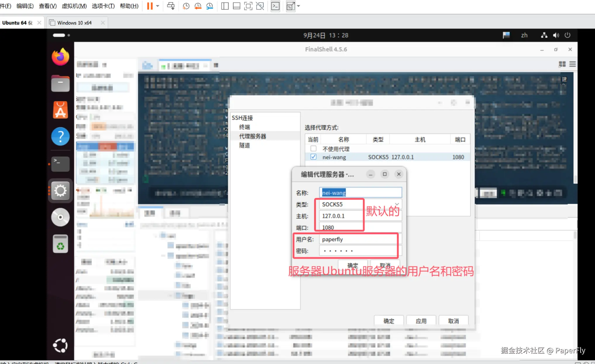Open the FinalShell hamburger menu icon

572,64
